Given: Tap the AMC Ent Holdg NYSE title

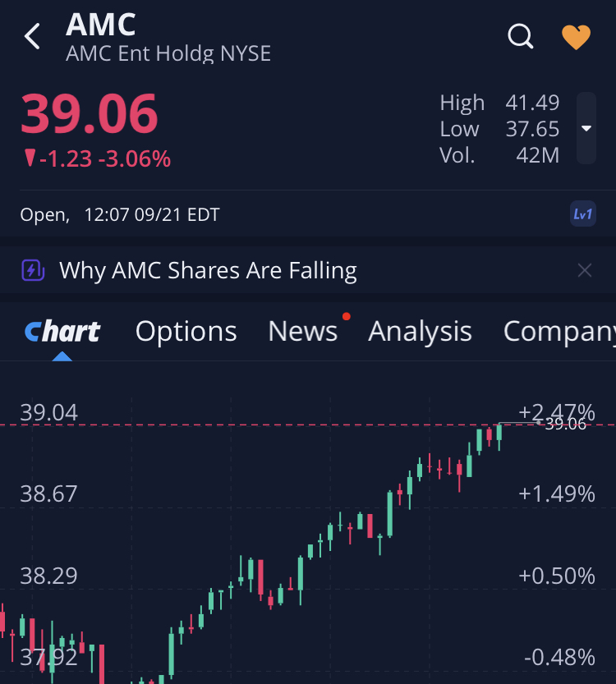Looking at the screenshot, I should 168,54.
